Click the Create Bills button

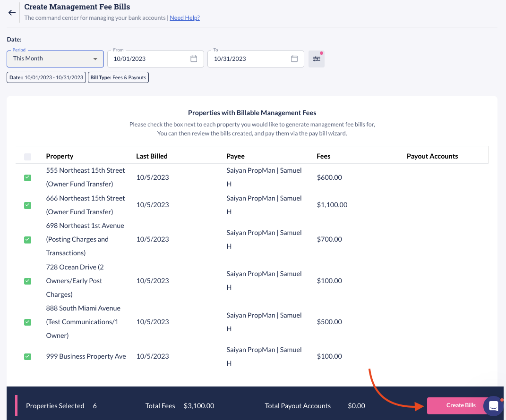click(461, 405)
